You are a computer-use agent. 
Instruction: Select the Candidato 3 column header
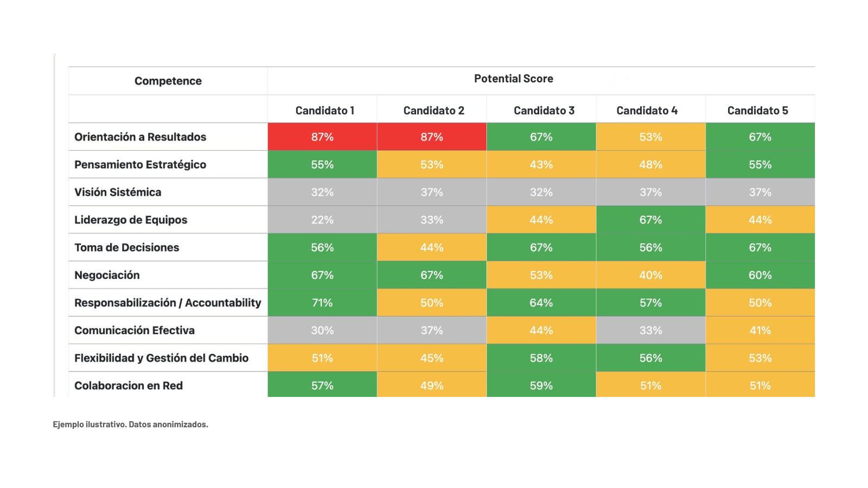click(x=544, y=111)
